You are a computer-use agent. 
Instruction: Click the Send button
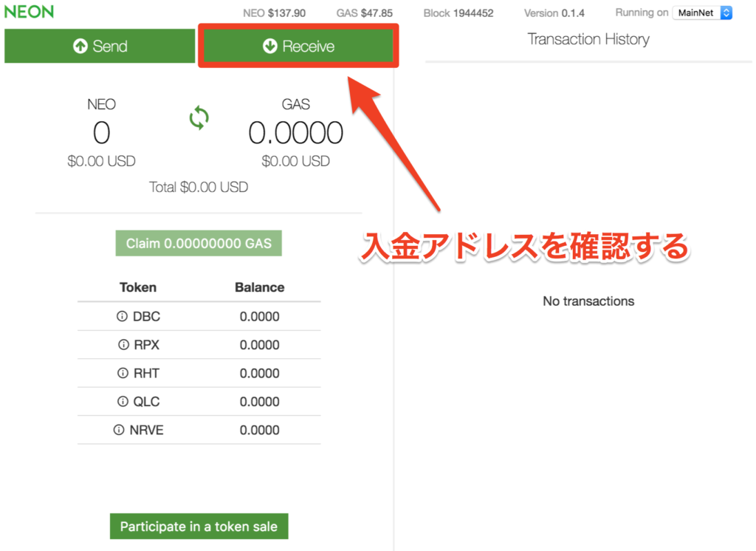tap(100, 46)
